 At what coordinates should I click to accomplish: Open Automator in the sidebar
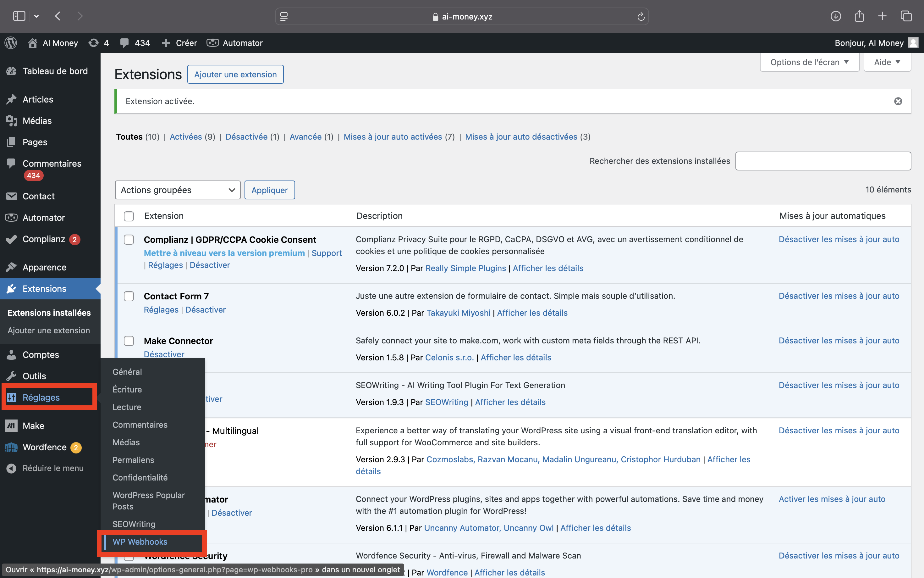click(x=50, y=218)
